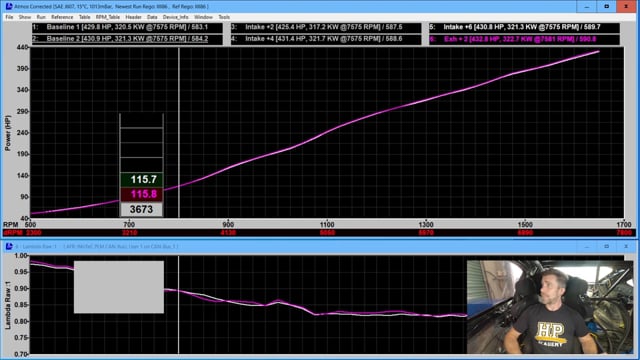Minimize the Lambda Raw window
Viewport: 640px width, 360px height.
[x=587, y=247]
